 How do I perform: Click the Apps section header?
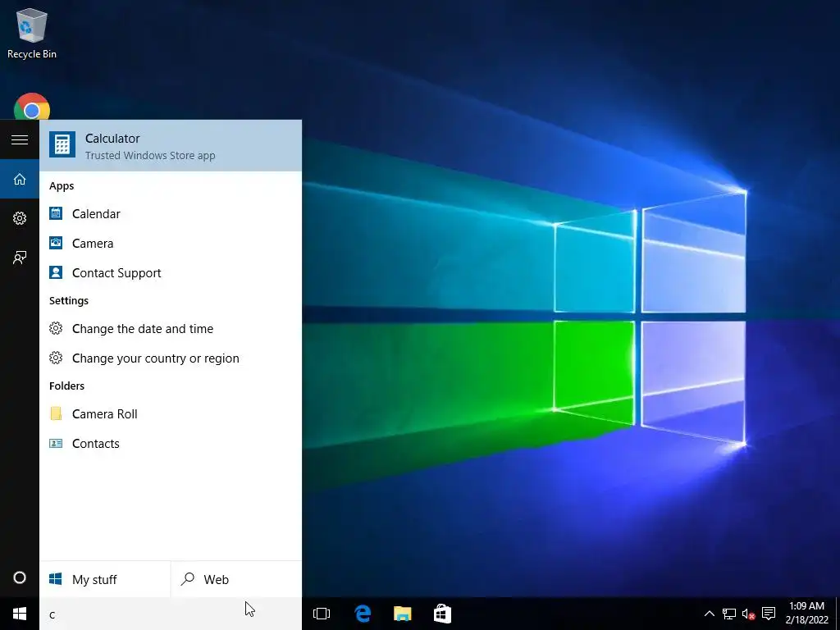point(62,186)
